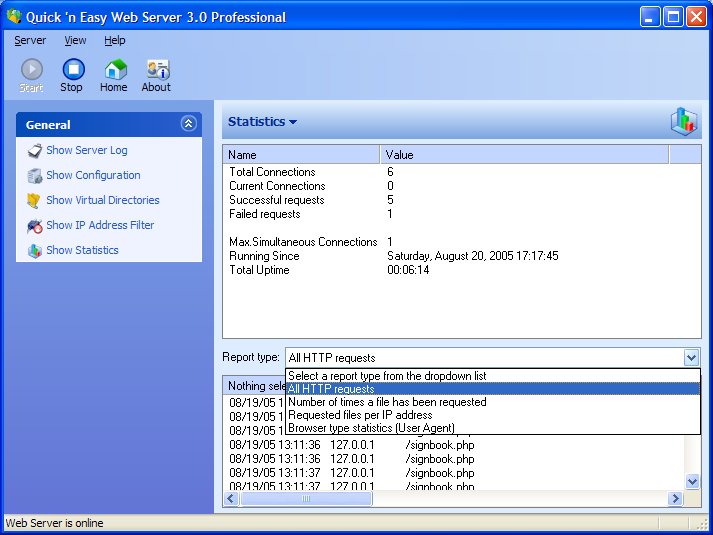
Task: Click the Configuration icon in sidebar
Action: [x=35, y=175]
